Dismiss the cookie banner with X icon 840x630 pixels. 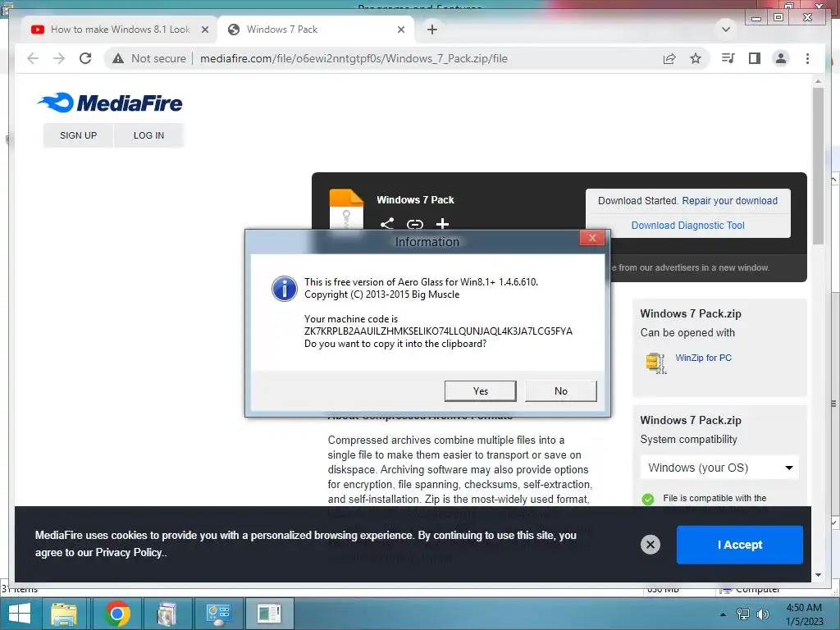pos(651,545)
